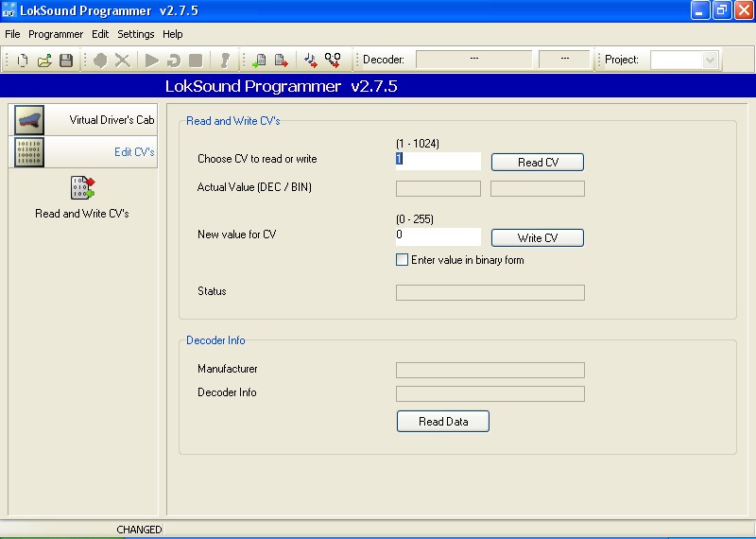
Task: Click the write sound notes icon
Action: click(311, 61)
